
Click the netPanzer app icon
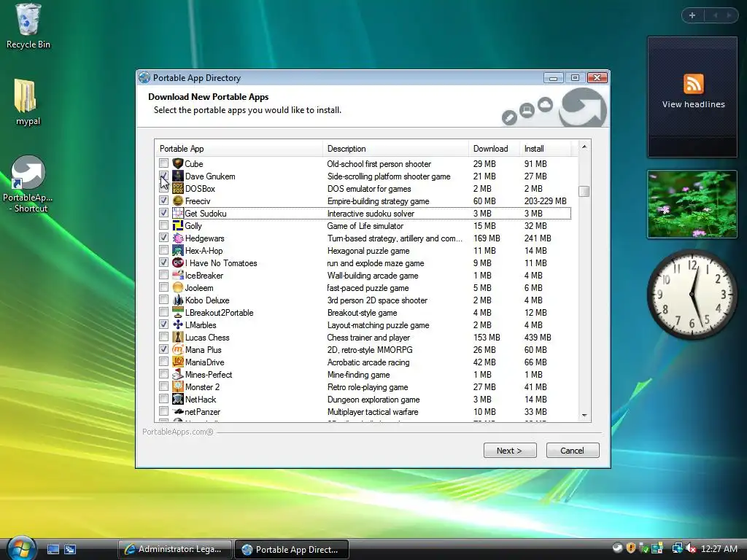coord(178,411)
